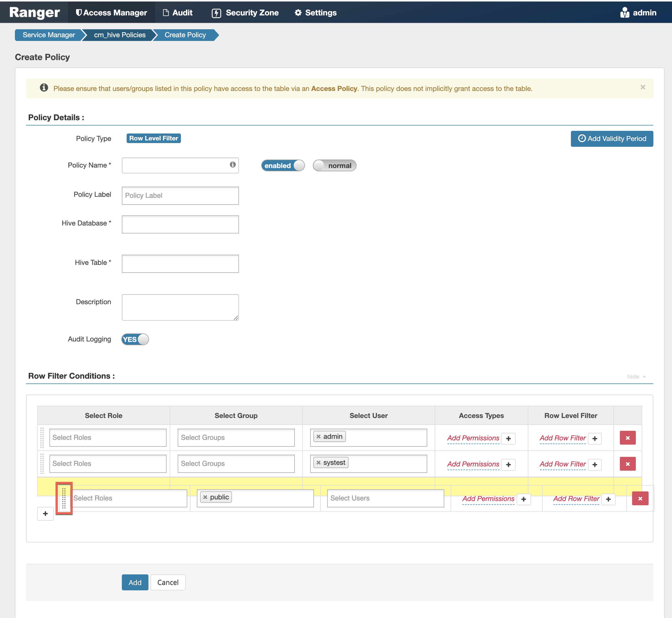The height and width of the screenshot is (618, 672).
Task: Click plus icon next to admin row's Add Permissions
Action: (x=508, y=439)
